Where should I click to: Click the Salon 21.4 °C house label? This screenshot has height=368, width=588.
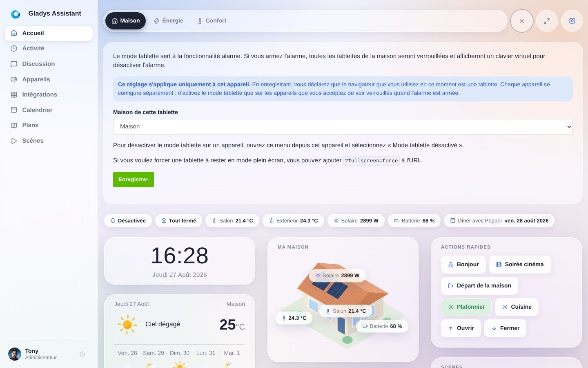pos(345,311)
